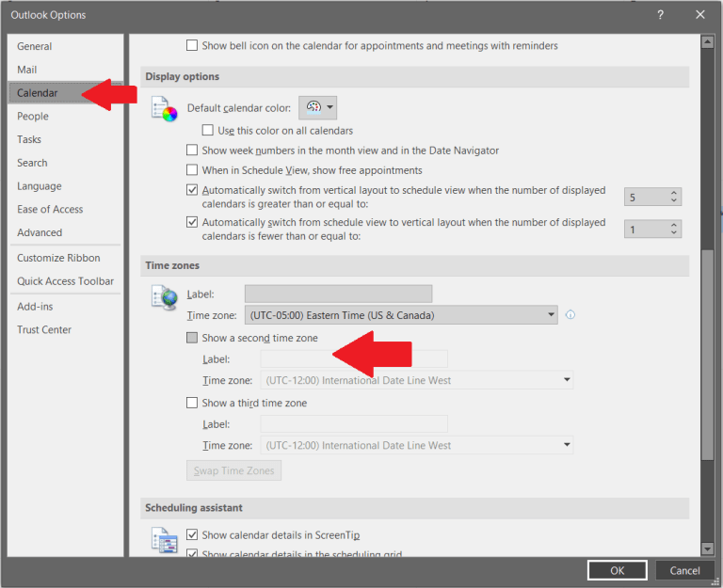Image resolution: width=723 pixels, height=588 pixels.
Task: Open third time zone dropdown list
Action: (x=417, y=445)
